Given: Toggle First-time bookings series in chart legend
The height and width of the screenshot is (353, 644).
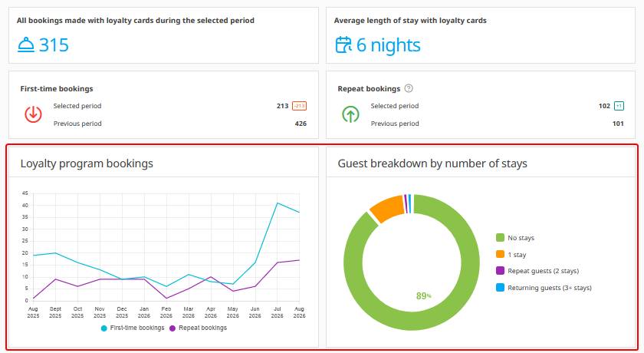Looking at the screenshot, I should (x=133, y=328).
